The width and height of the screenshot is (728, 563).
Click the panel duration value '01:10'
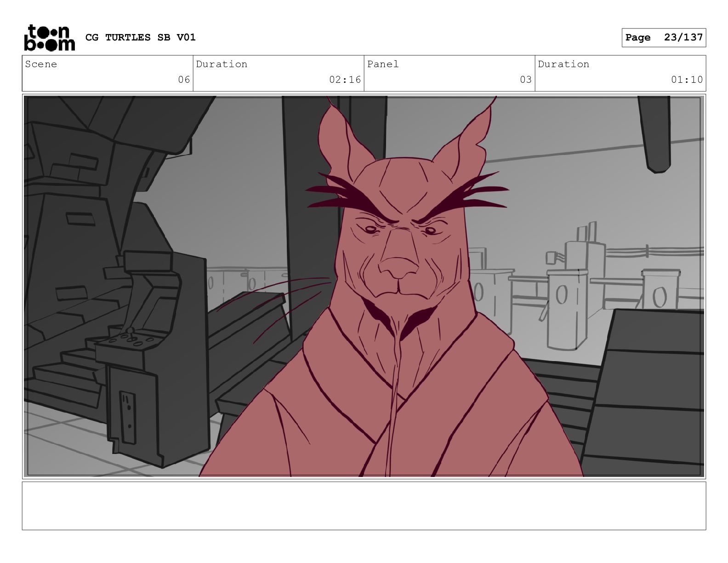[x=687, y=80]
